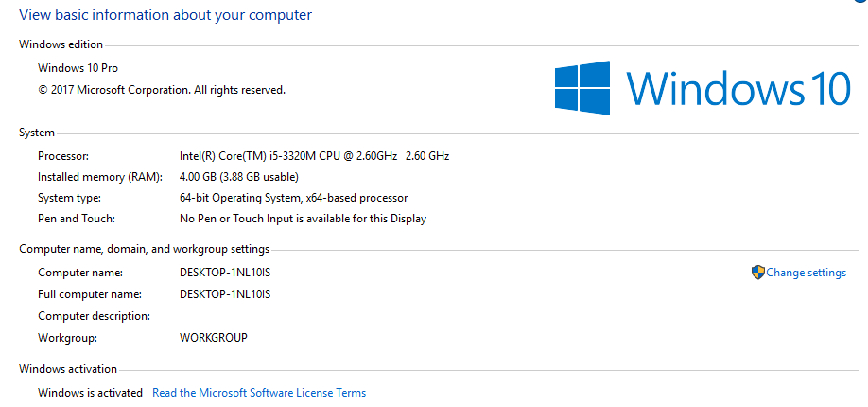Click the No Pen or Touch Input text
Image resolution: width=868 pixels, height=407 pixels.
(303, 219)
